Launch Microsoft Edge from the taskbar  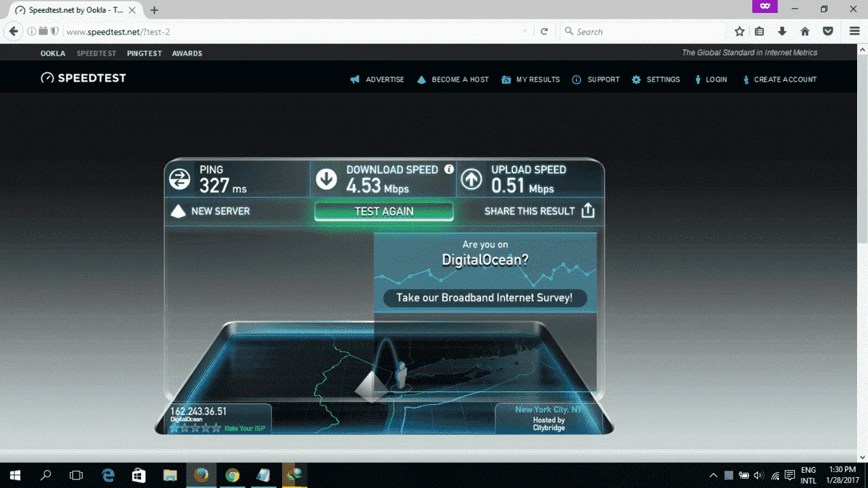[x=109, y=475]
